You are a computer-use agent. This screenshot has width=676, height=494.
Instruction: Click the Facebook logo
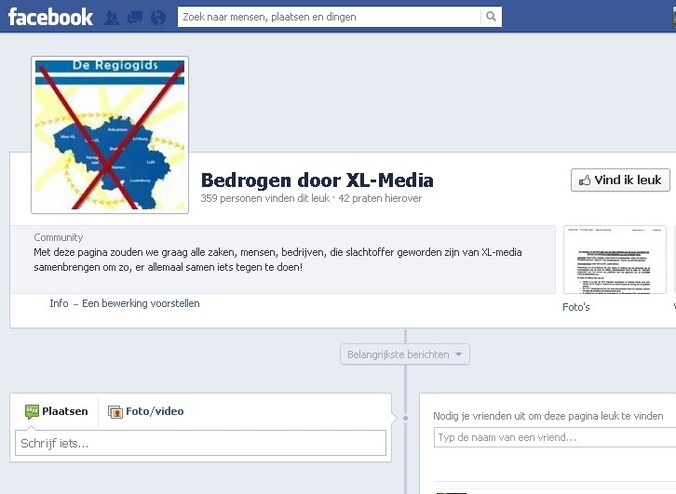point(50,17)
